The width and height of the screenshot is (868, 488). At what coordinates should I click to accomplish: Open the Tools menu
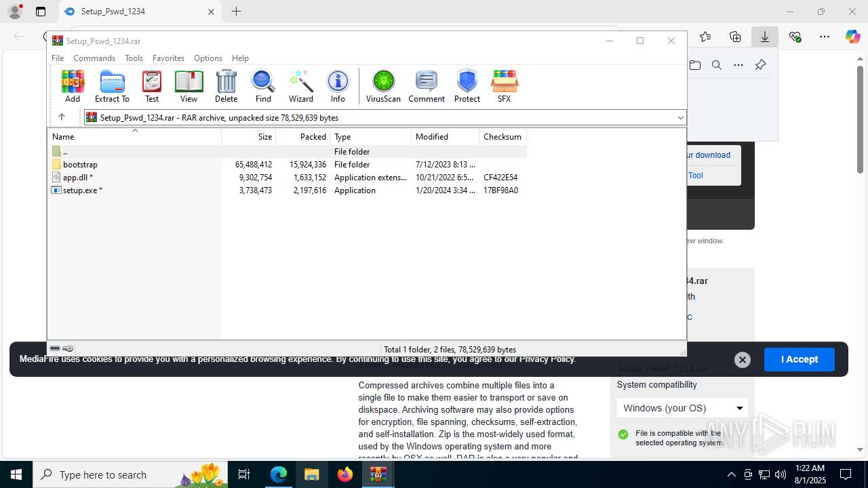134,58
